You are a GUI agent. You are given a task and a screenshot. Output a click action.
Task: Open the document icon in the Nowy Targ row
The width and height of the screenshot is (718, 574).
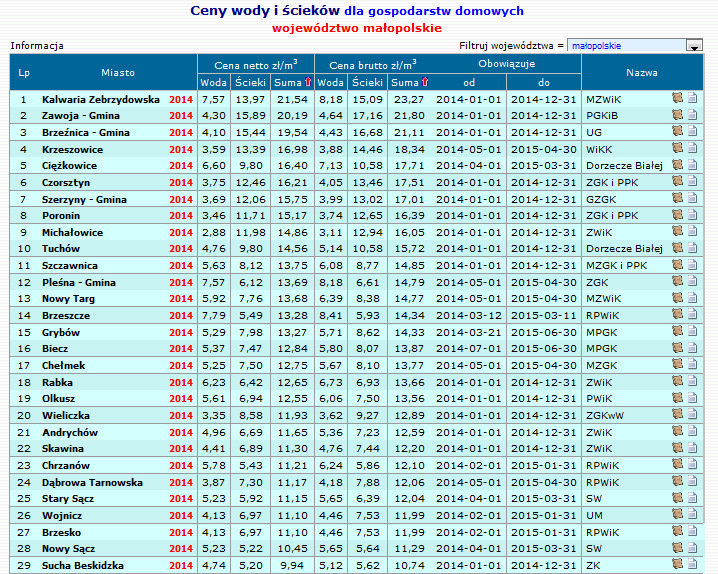pos(692,299)
